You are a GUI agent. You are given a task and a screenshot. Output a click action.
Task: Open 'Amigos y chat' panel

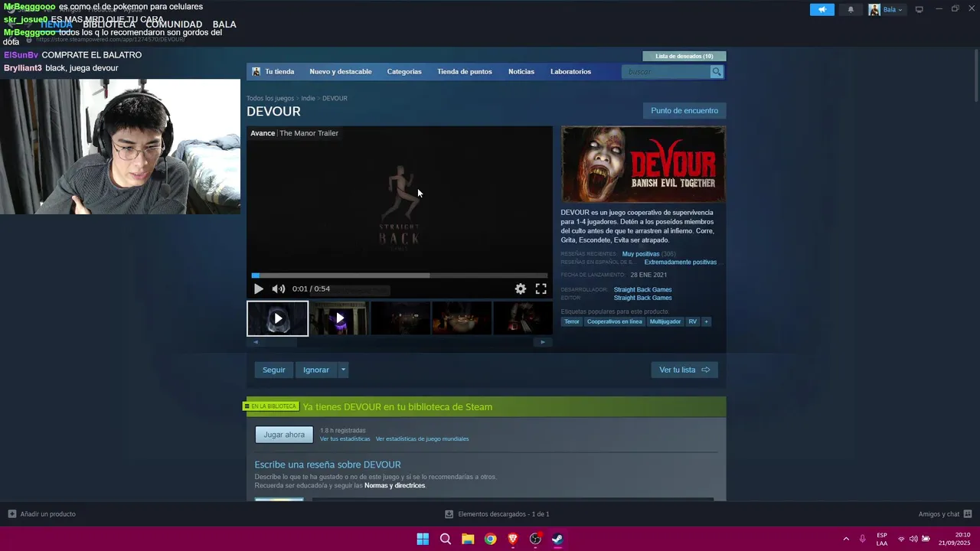(x=945, y=514)
